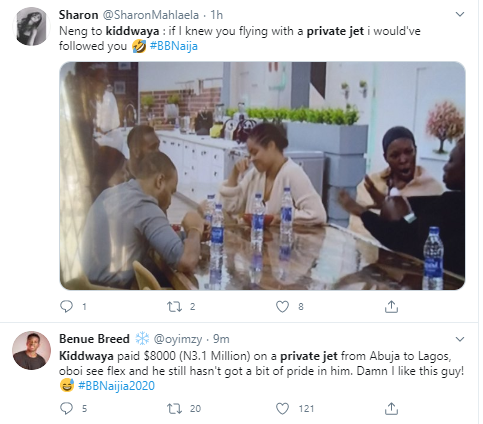Reply to Sharon's tweet
The image size is (483, 424).
point(66,306)
